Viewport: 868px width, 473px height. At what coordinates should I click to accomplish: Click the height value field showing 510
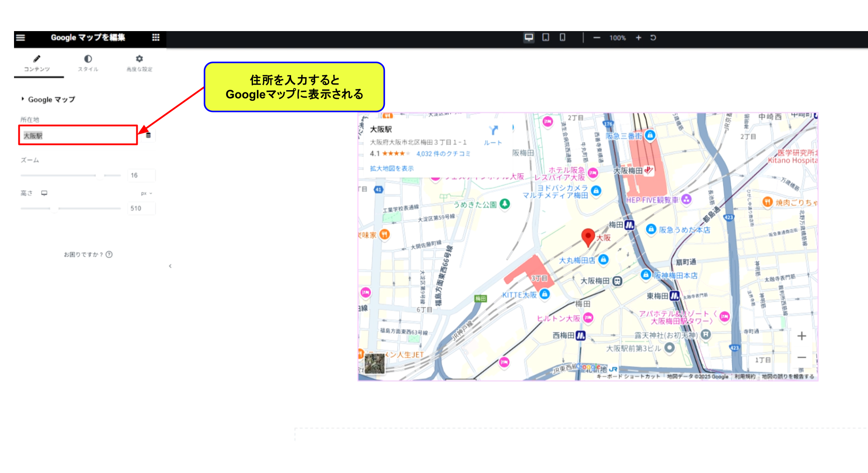pos(141,208)
